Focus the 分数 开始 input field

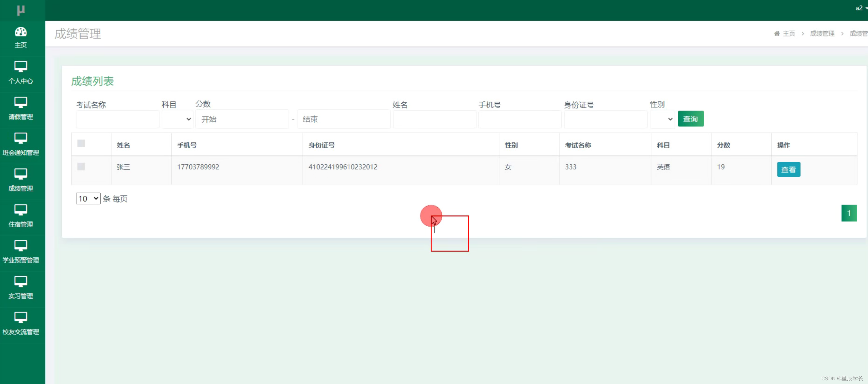click(242, 119)
